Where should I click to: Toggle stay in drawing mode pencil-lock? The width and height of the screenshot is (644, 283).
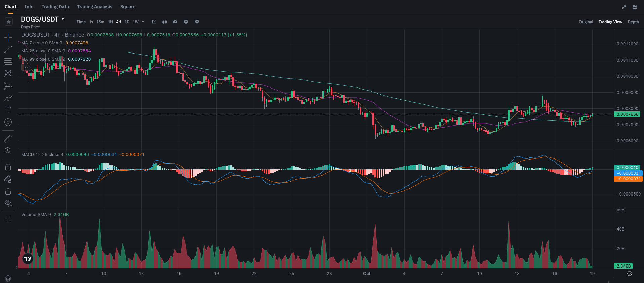(x=8, y=179)
